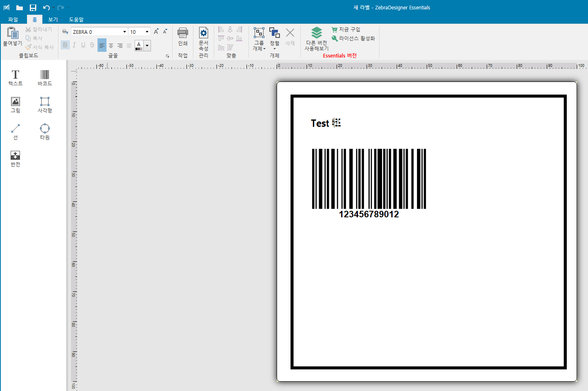Align objects top icon
The width and height of the screenshot is (588, 391).
coord(221,38)
